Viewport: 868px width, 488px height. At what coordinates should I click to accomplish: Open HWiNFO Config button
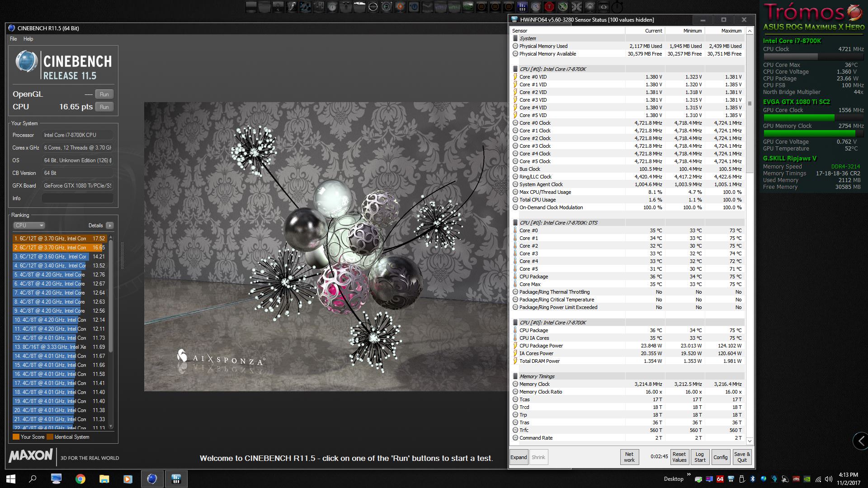(x=721, y=457)
